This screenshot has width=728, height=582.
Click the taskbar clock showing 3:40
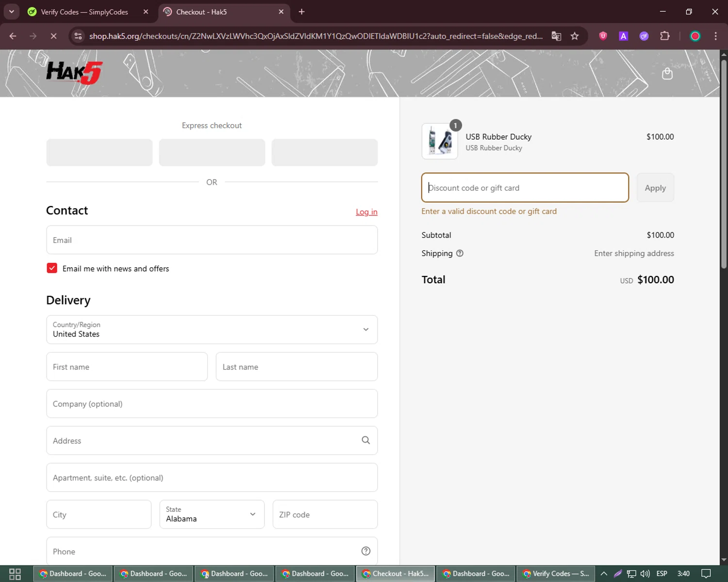coord(683,574)
